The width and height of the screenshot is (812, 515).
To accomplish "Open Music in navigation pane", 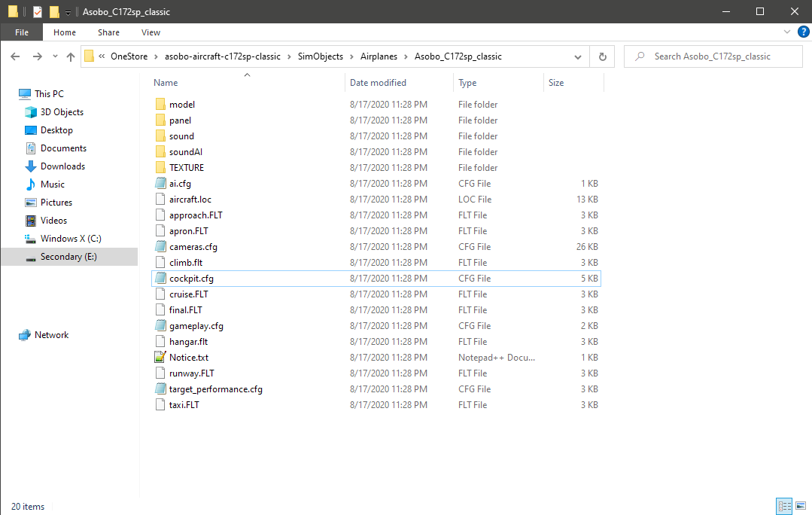I will pyautogui.click(x=53, y=184).
